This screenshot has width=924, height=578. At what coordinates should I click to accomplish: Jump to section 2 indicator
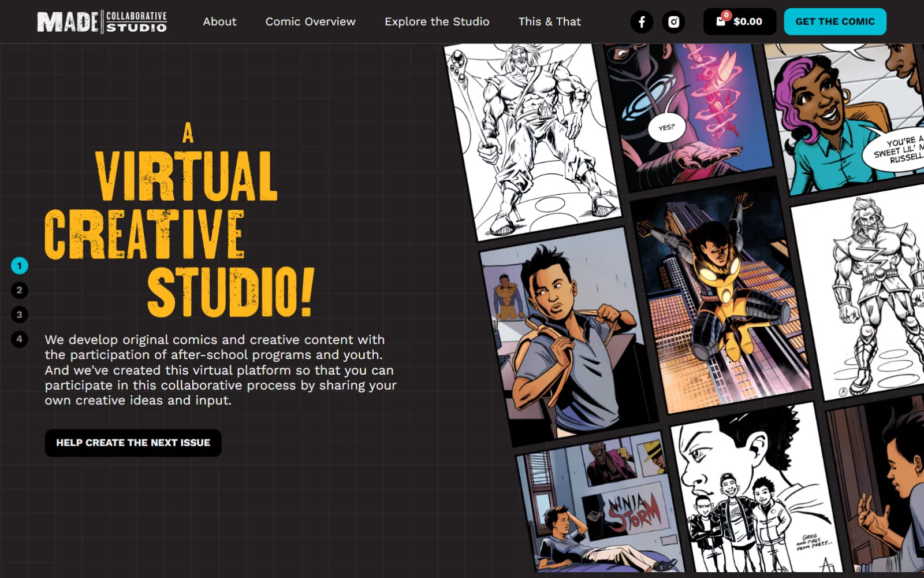click(20, 290)
